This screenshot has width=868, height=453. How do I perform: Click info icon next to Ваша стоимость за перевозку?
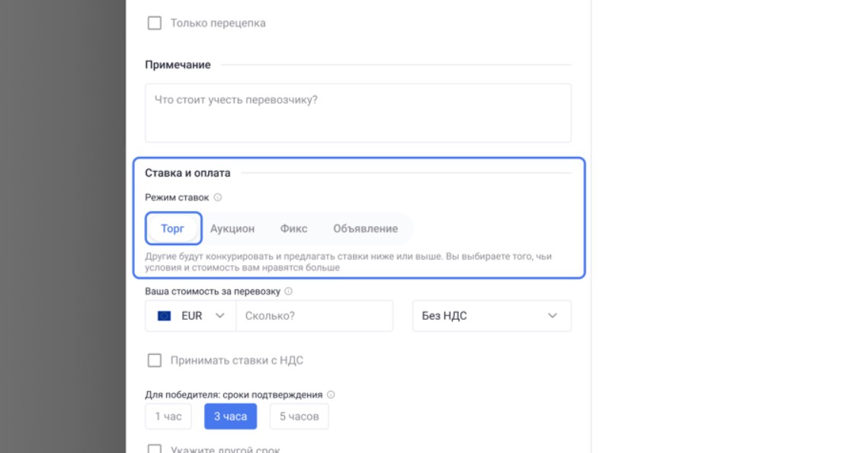click(289, 292)
